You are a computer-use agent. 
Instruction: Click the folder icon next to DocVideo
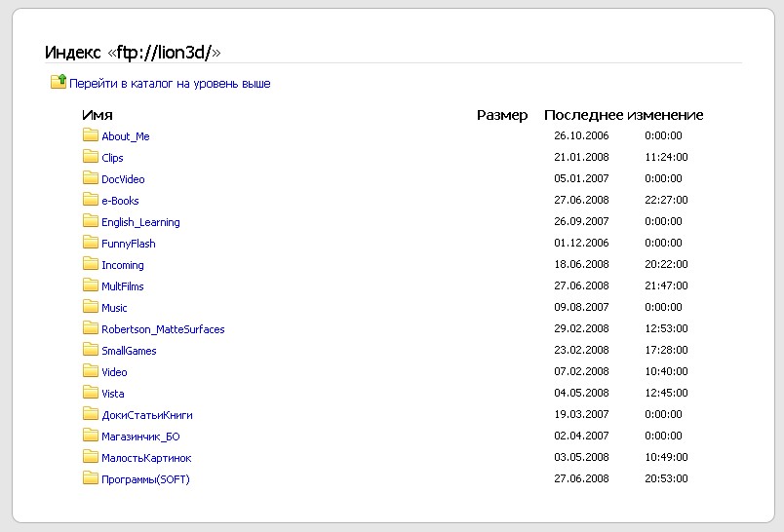click(x=91, y=179)
